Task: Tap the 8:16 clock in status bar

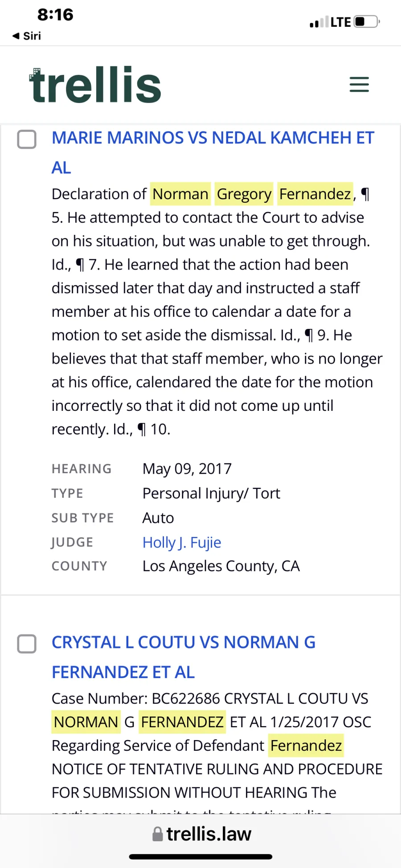Action: [55, 15]
